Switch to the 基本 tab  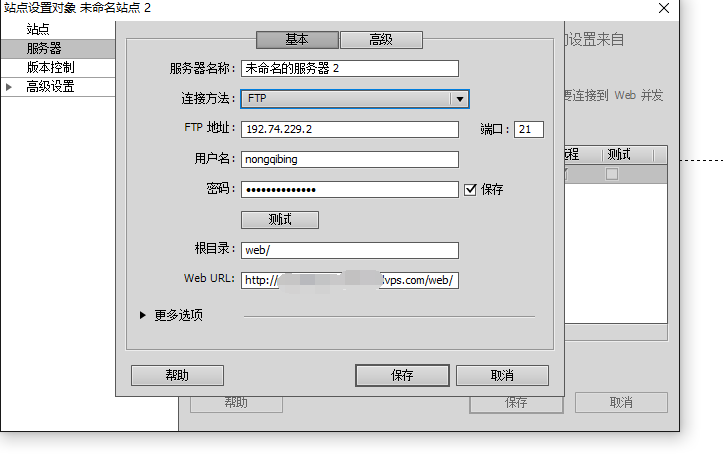click(297, 40)
